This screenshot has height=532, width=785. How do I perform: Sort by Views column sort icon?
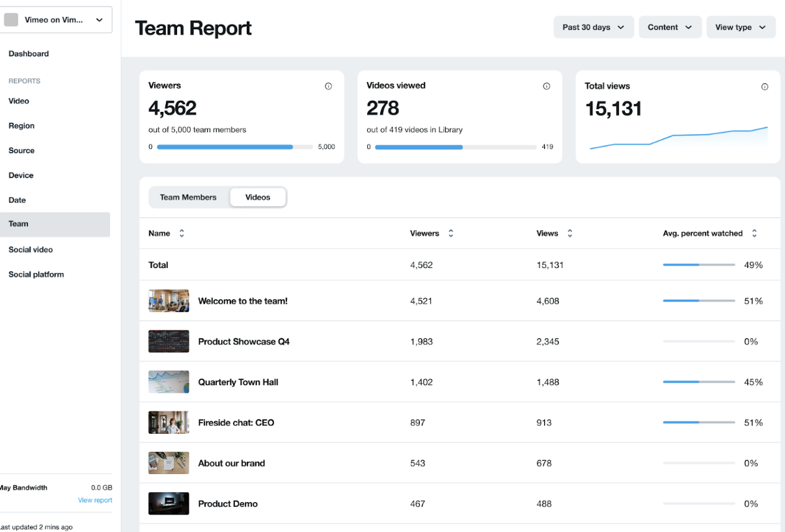pyautogui.click(x=570, y=233)
